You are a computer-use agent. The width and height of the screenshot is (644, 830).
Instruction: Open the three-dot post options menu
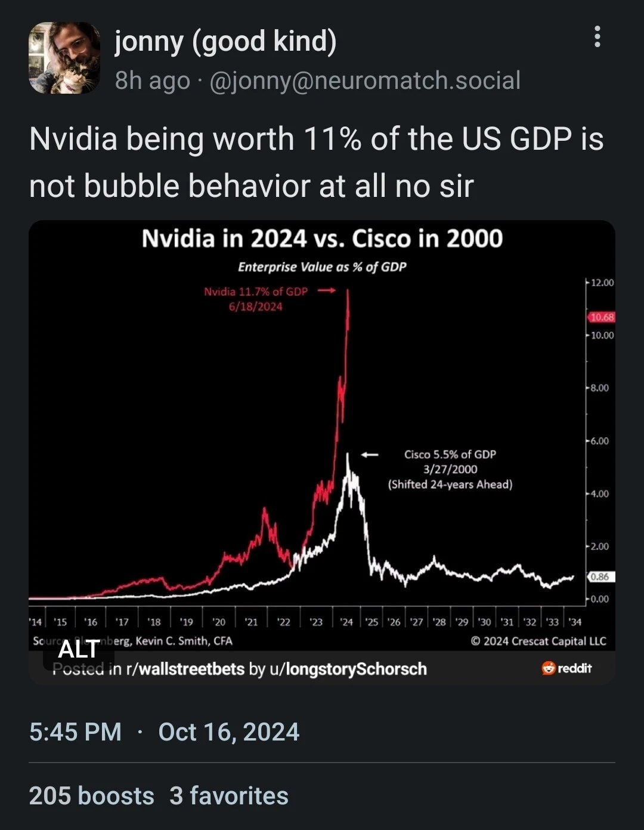[x=597, y=37]
